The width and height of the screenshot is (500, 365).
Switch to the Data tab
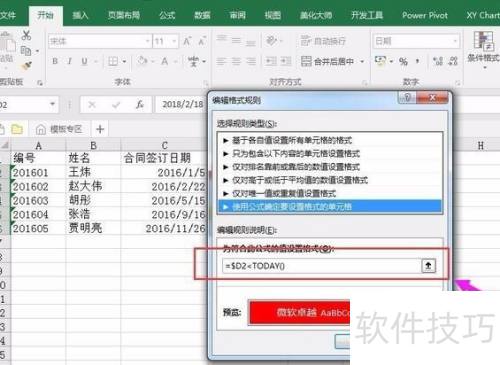(x=202, y=15)
